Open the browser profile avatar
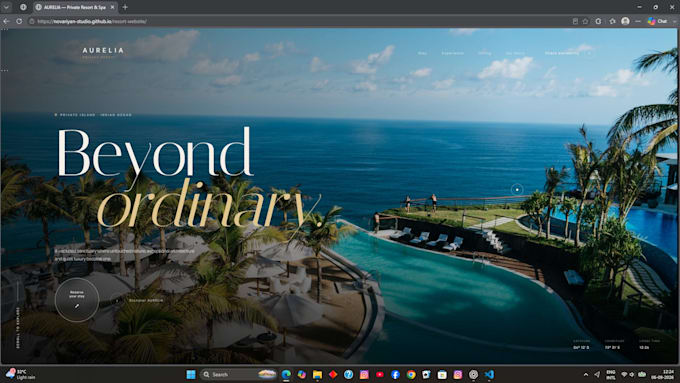Viewport: 680px width, 383px height. [625, 21]
